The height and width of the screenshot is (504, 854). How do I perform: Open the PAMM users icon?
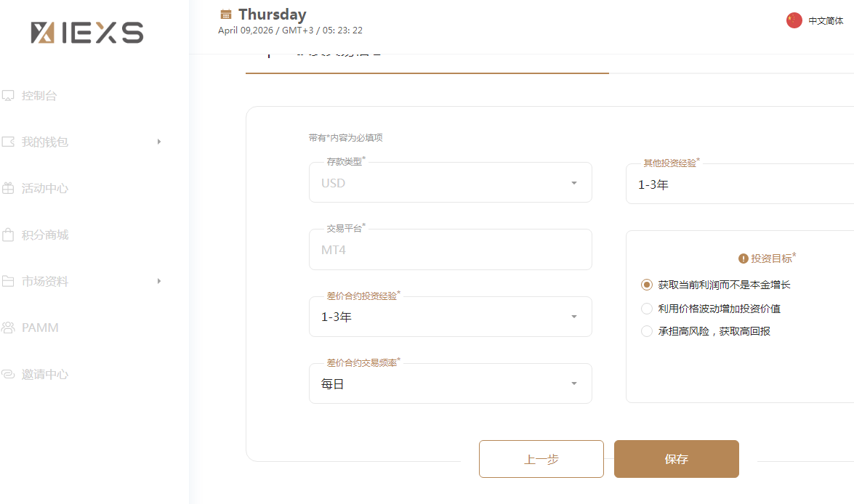tap(9, 328)
